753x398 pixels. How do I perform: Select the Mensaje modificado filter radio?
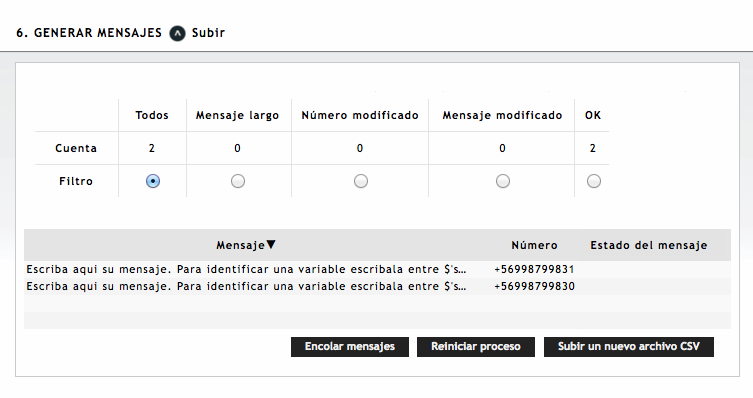[503, 181]
